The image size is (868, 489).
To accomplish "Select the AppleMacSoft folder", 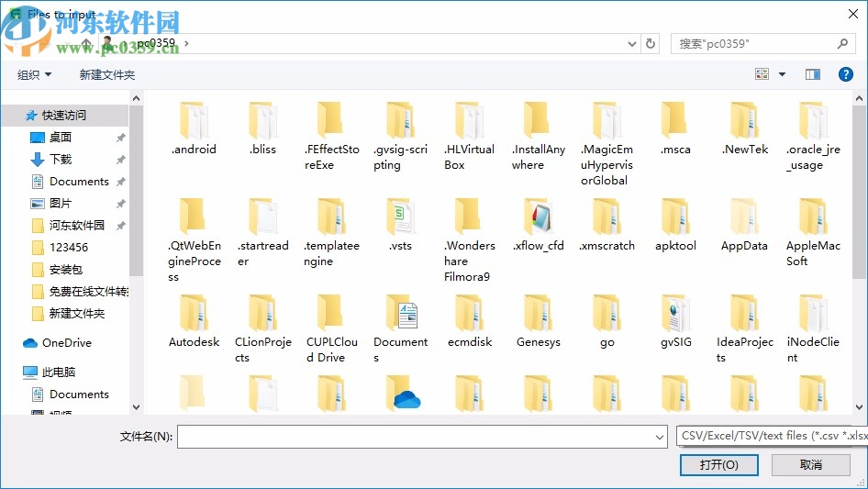I will point(813,233).
